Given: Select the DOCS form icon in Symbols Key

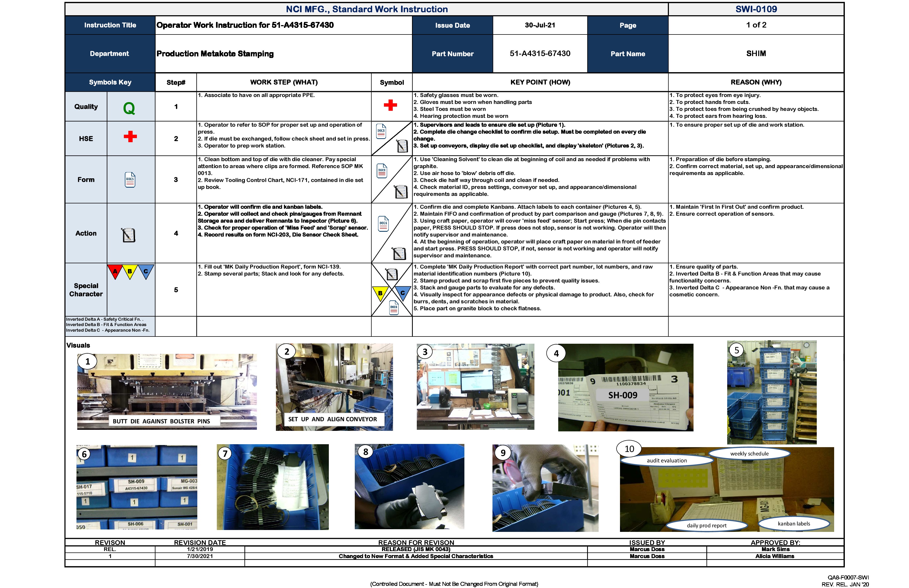Looking at the screenshot, I should (130, 179).
